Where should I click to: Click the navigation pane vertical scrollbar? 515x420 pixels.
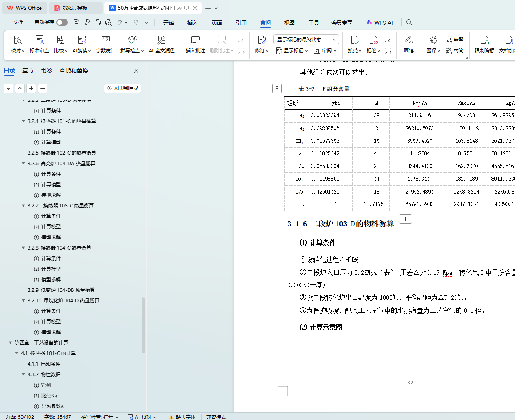tap(144, 325)
